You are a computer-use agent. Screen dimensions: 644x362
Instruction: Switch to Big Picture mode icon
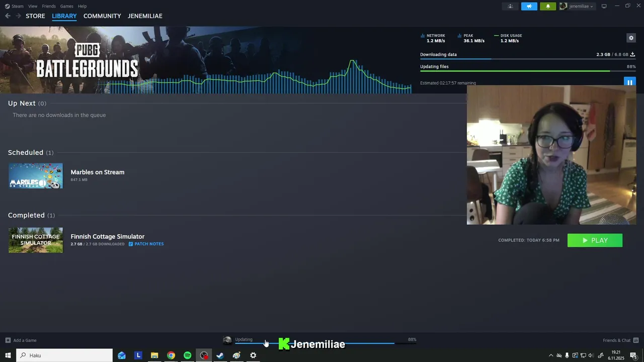(x=604, y=6)
